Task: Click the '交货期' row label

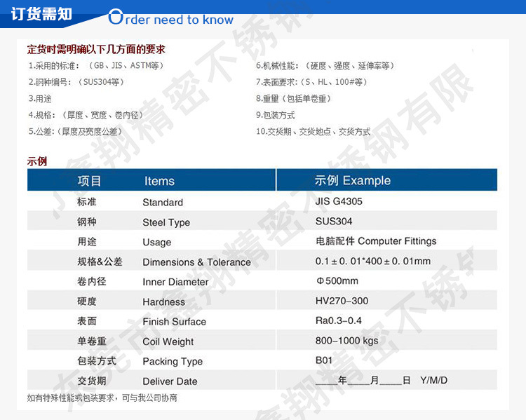Action: (x=92, y=381)
